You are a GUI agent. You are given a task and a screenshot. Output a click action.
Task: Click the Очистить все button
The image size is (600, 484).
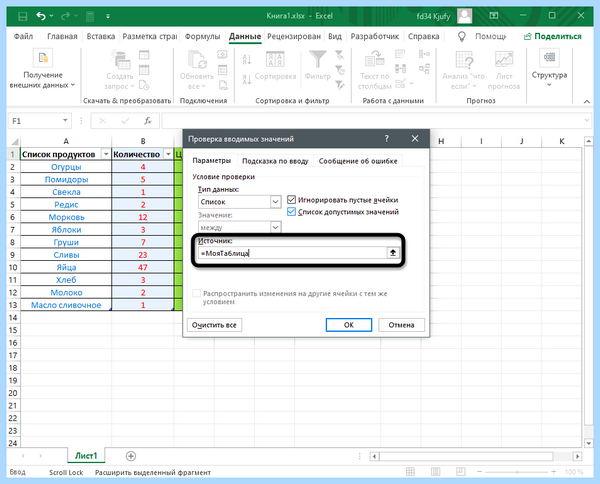[x=214, y=325]
